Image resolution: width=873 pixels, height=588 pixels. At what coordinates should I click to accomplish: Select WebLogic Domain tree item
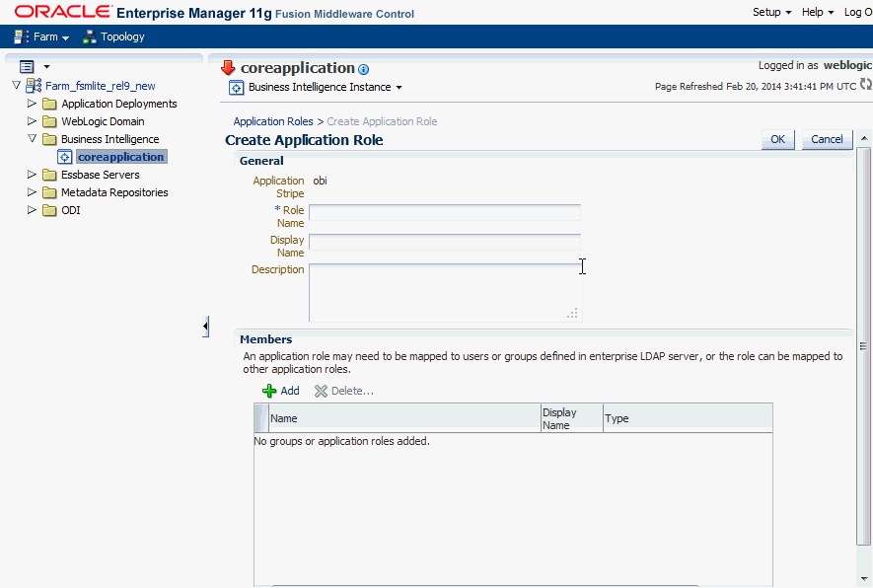point(103,121)
